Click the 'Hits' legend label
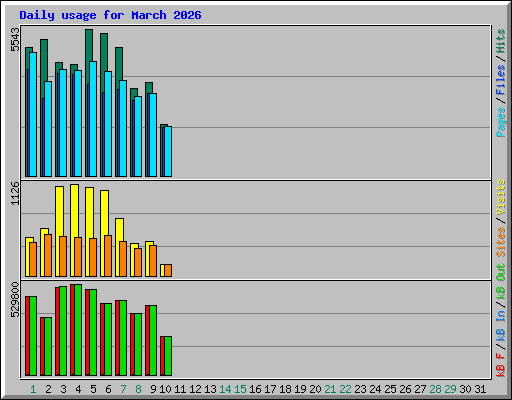 [501, 41]
